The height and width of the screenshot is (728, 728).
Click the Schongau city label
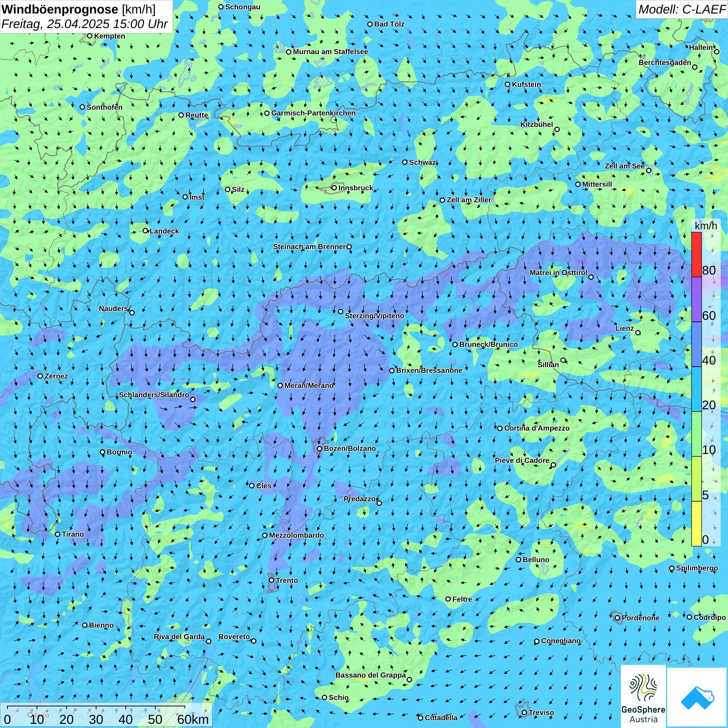[x=242, y=7]
